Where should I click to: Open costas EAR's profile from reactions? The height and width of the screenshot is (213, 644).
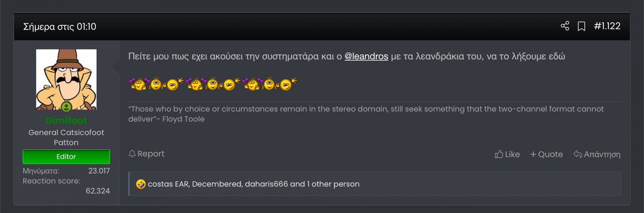168,184
